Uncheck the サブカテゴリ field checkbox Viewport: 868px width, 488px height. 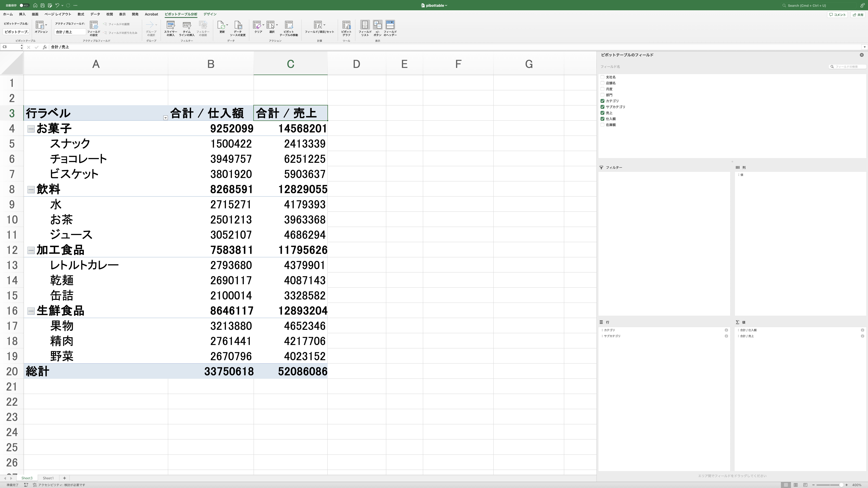[602, 107]
